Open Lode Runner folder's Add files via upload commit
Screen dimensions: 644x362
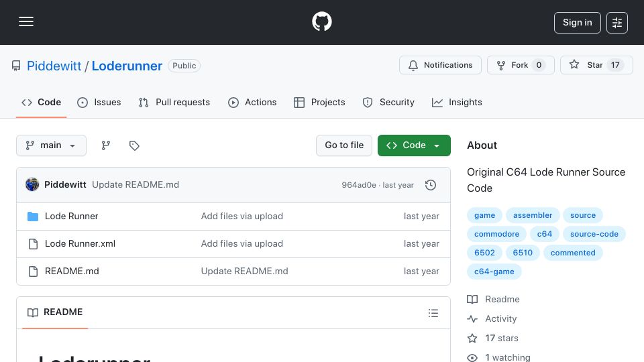coord(242,217)
